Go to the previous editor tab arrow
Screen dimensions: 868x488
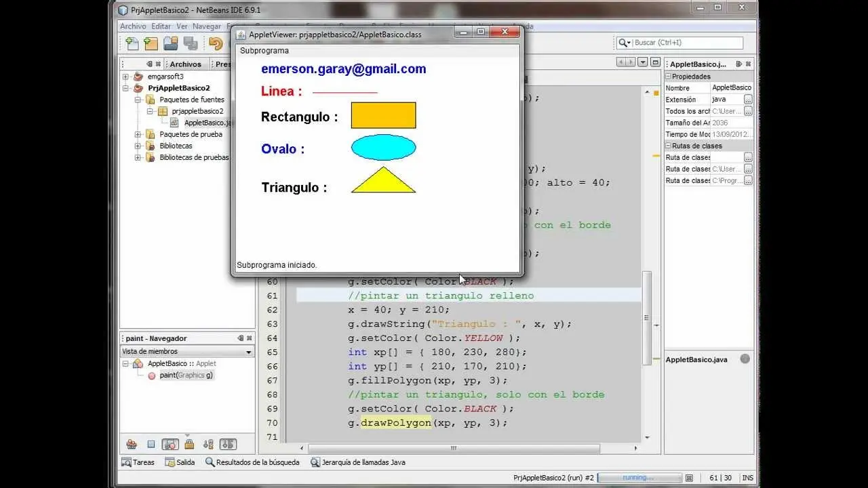coord(620,62)
